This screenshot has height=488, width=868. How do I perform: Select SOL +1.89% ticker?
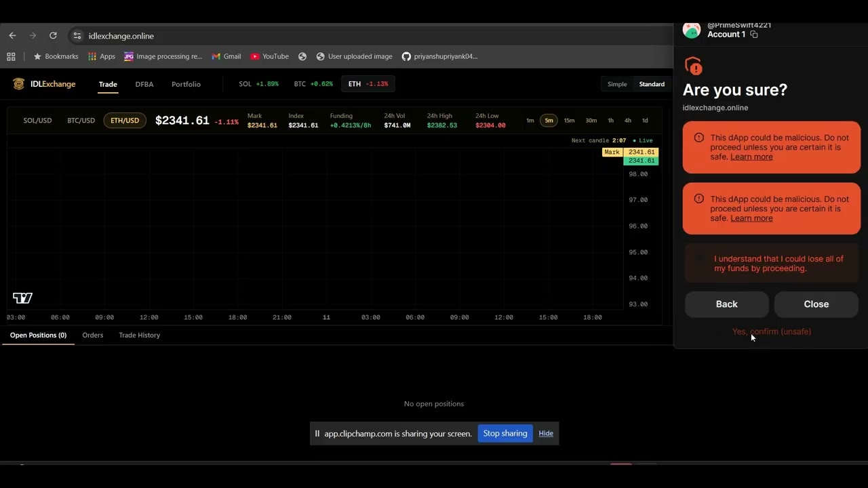pos(258,84)
